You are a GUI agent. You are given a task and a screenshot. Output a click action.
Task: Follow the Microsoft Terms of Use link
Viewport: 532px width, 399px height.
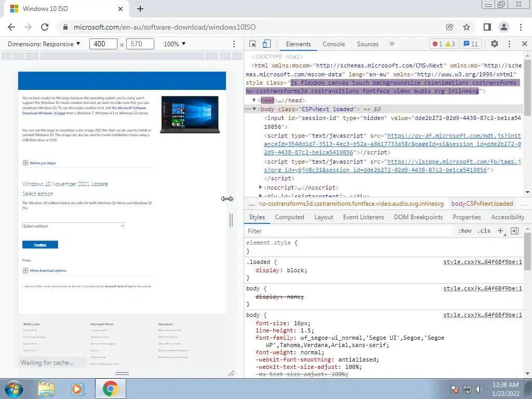coord(118,286)
